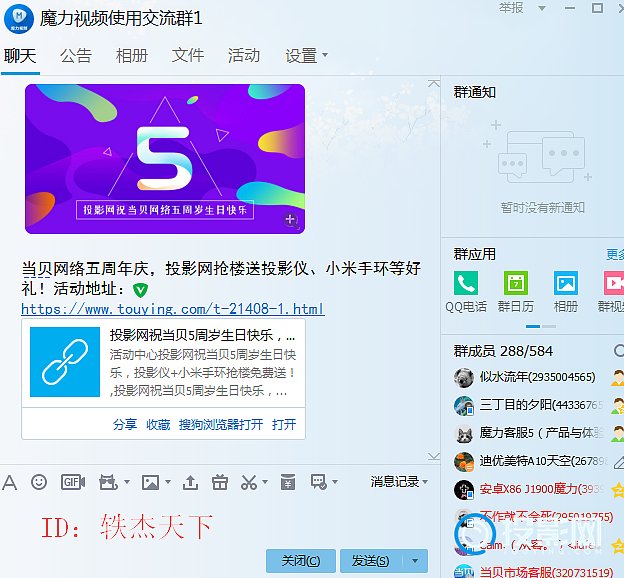Click the 举报 report button
This screenshot has height=578, width=624.
[511, 8]
